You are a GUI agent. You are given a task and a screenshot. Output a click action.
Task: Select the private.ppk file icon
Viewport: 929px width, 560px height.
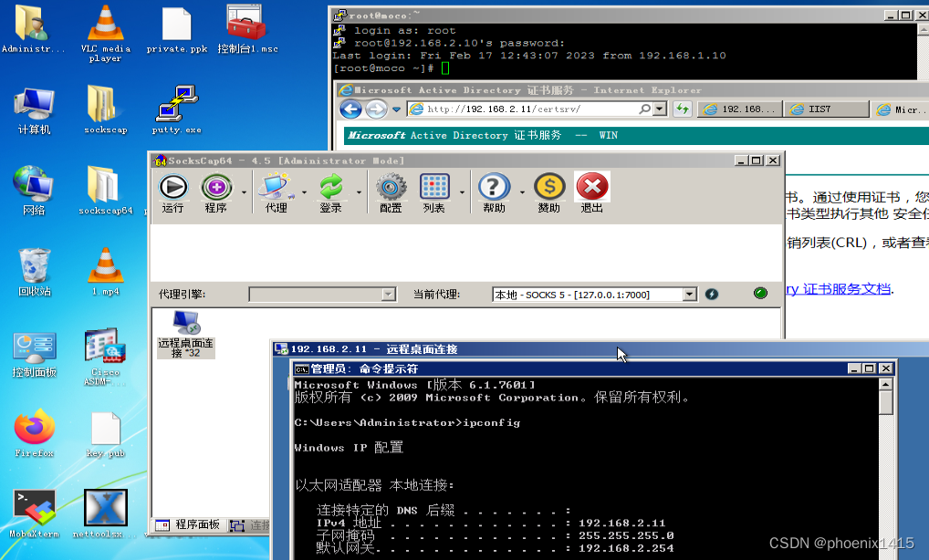[x=176, y=29]
